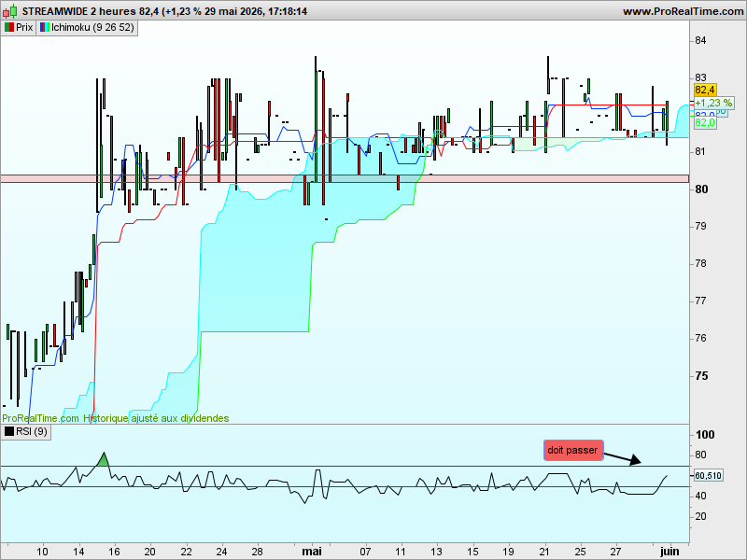Click date label 16 on time axis
Screen dimensions: 747x560
(114, 552)
